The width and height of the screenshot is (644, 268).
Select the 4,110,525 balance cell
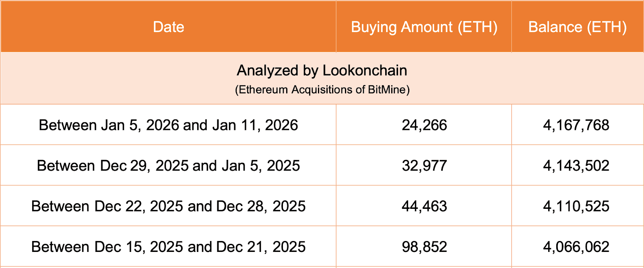[576, 206]
